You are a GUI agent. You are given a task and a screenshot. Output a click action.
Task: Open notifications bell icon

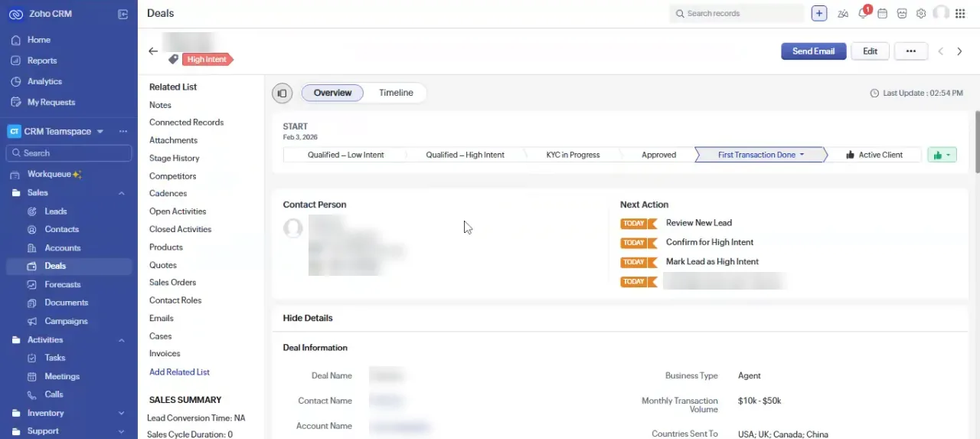click(x=863, y=14)
